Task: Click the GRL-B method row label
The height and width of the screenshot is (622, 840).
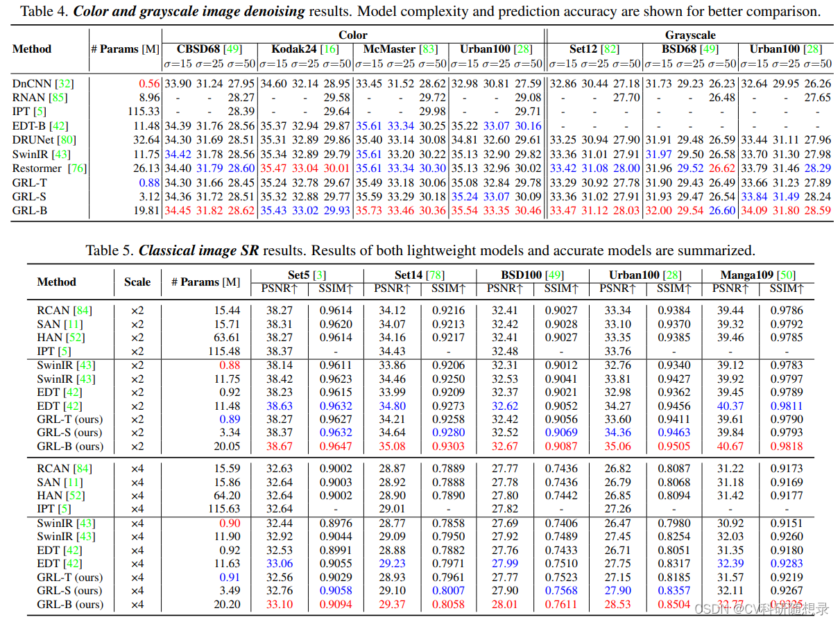Action: tap(31, 210)
